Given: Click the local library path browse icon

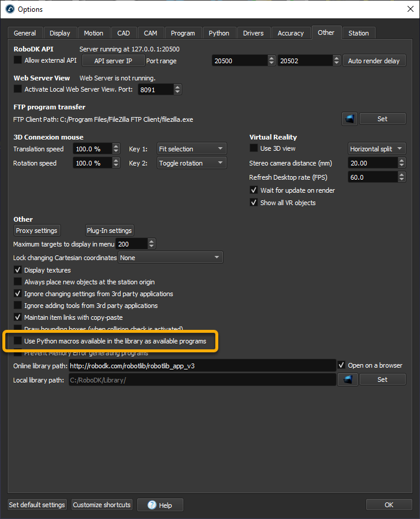Looking at the screenshot, I should pyautogui.click(x=347, y=379).
